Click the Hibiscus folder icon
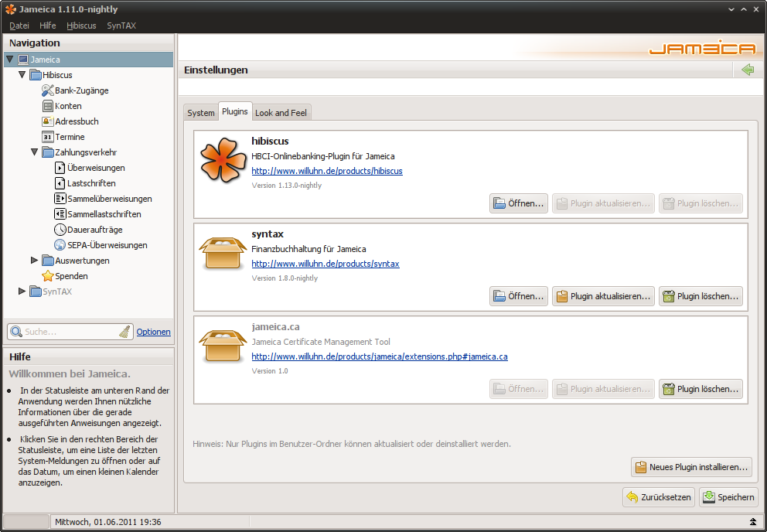767x532 pixels. click(36, 75)
